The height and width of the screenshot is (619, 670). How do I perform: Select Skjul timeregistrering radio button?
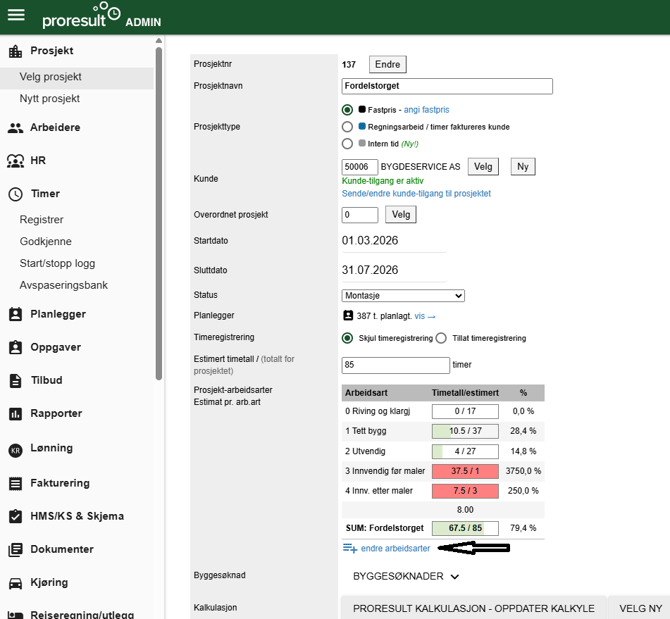347,338
